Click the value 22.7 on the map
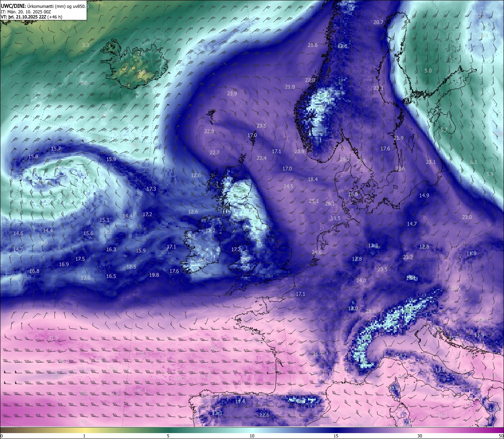Viewport: 504px width, 439px height. pyautogui.click(x=215, y=152)
